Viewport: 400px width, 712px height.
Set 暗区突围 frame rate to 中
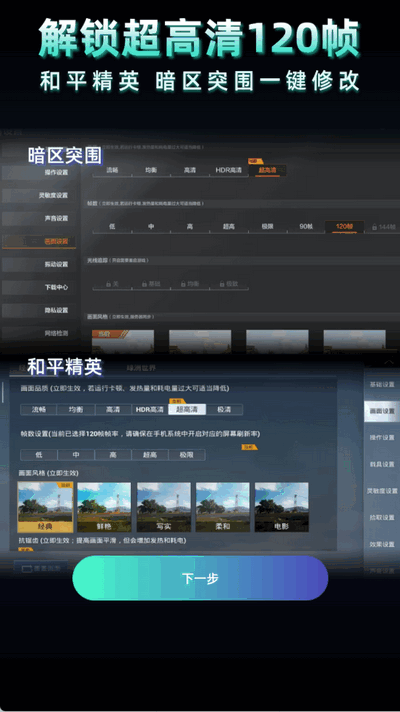(x=151, y=226)
